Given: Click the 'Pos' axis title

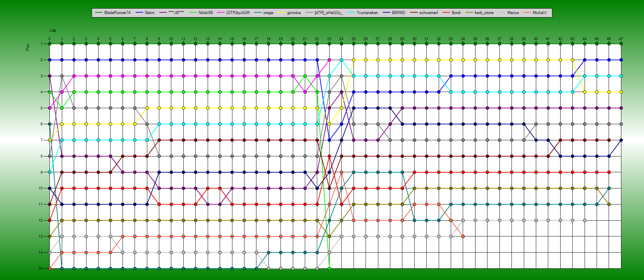Looking at the screenshot, I should (27, 47).
